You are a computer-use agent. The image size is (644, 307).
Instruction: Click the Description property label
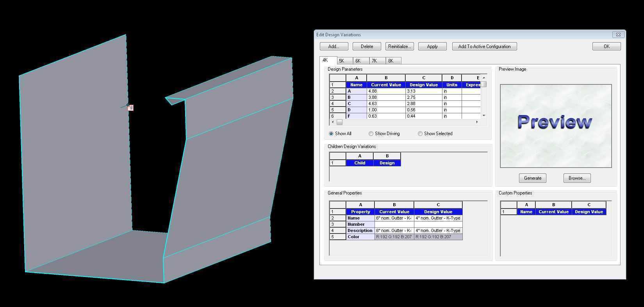click(360, 230)
